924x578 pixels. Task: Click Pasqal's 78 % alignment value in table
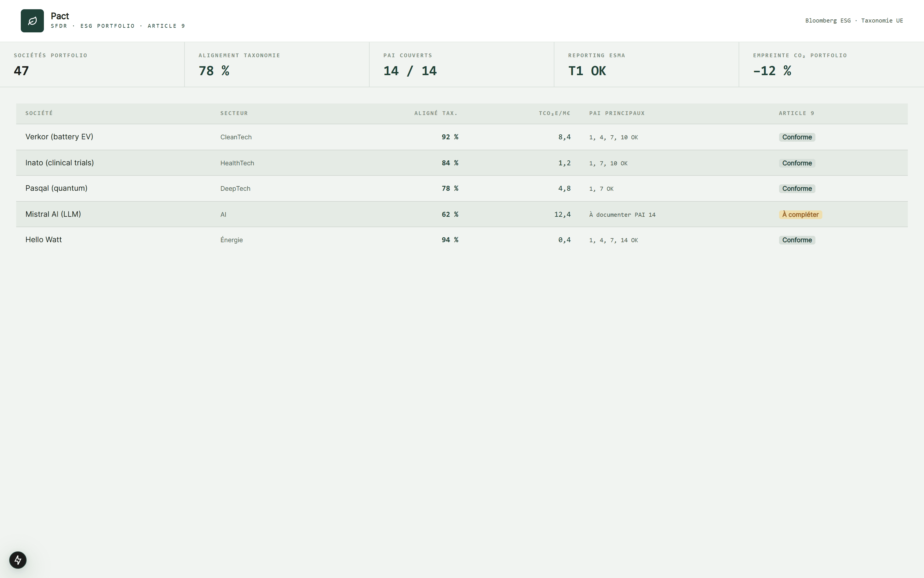[x=450, y=188]
